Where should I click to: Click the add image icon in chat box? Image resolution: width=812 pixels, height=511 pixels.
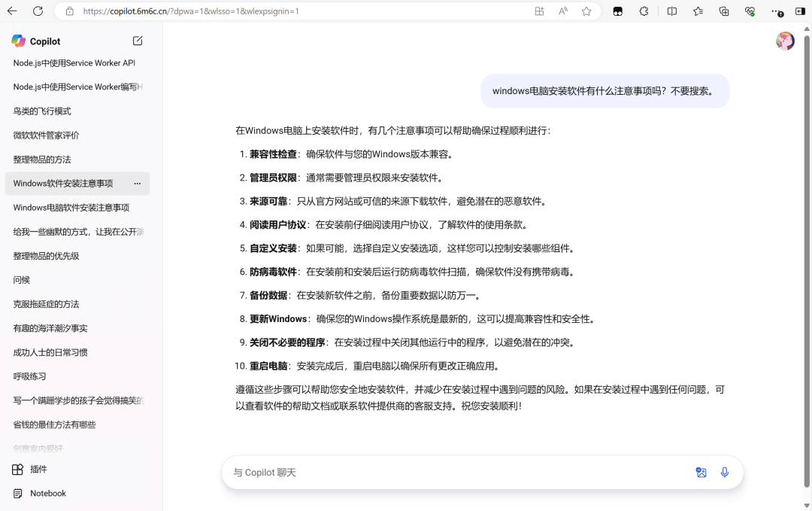[x=701, y=473]
